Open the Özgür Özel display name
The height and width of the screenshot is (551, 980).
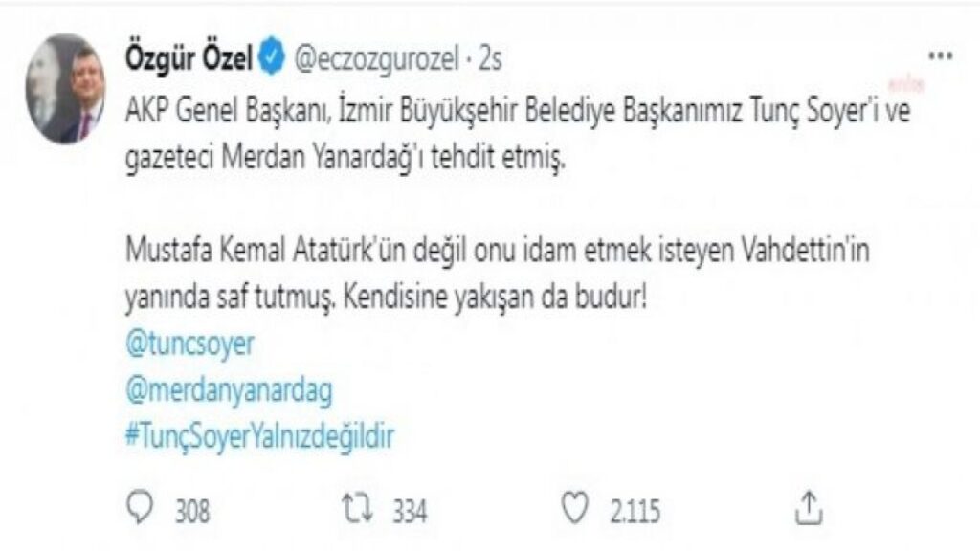pyautogui.click(x=189, y=59)
